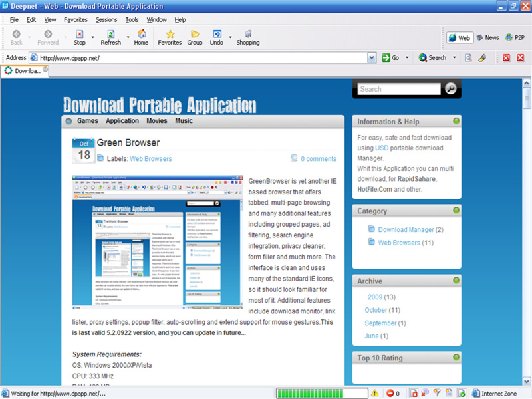This screenshot has width=532, height=399.
Task: Click in the URL address field
Action: click(198, 58)
